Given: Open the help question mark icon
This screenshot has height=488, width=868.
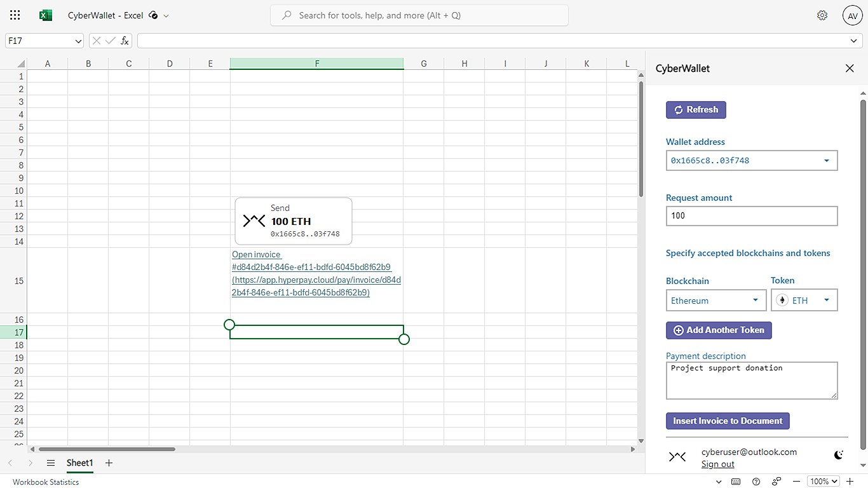Looking at the screenshot, I should coord(756,482).
